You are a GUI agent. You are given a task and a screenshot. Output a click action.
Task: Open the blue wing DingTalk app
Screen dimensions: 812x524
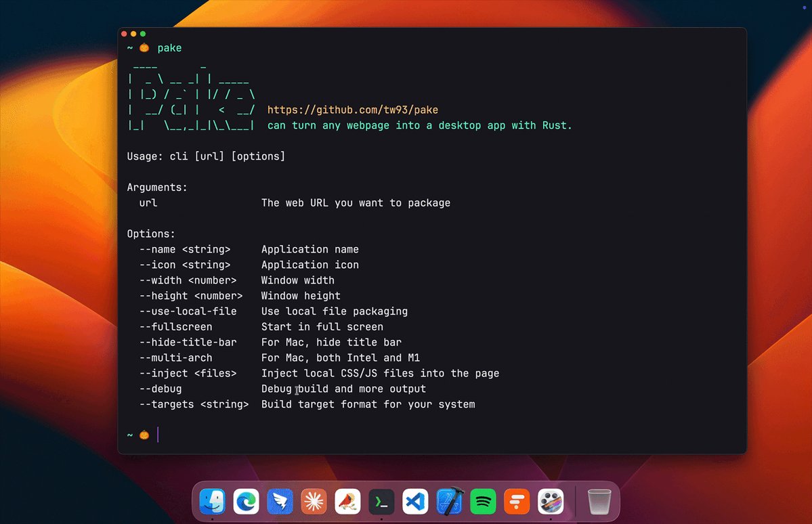pyautogui.click(x=280, y=502)
